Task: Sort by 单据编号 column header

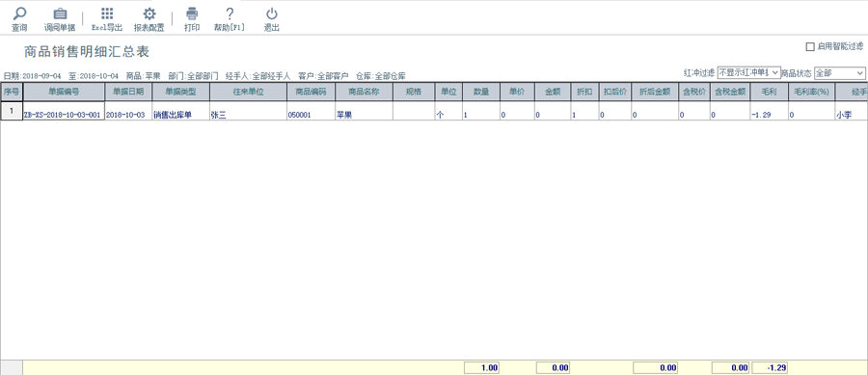Action: tap(64, 92)
